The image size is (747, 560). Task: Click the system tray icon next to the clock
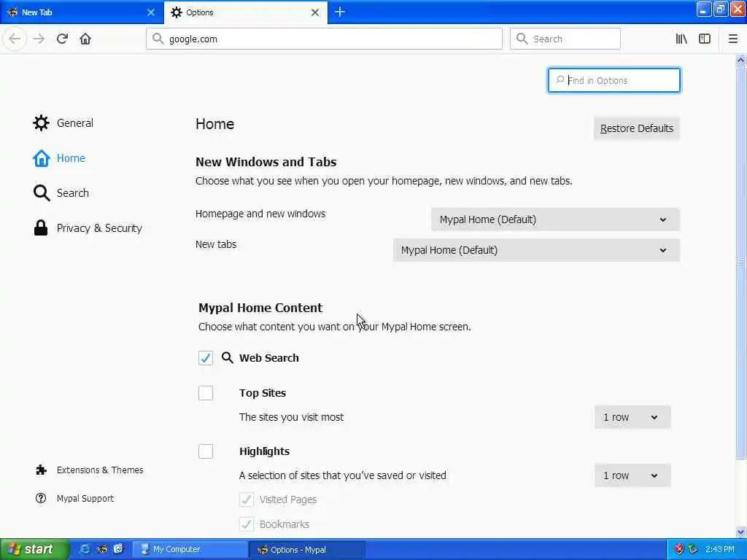pyautogui.click(x=693, y=549)
